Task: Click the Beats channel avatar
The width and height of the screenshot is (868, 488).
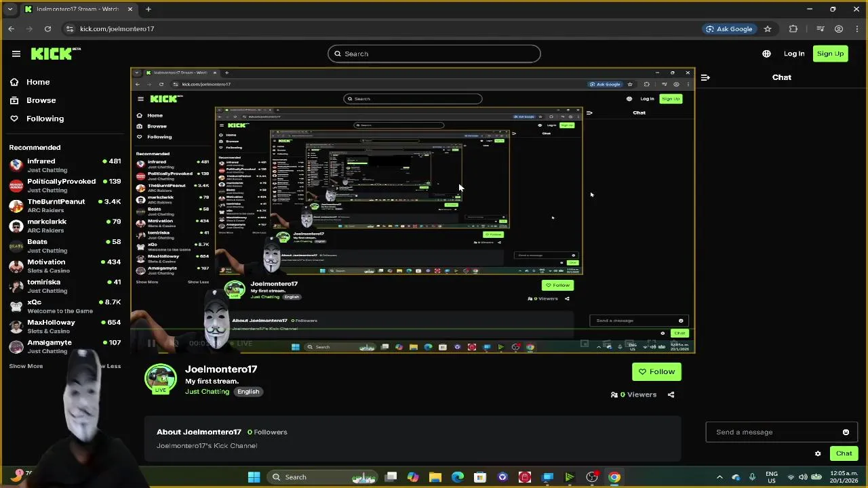Action: pos(16,246)
